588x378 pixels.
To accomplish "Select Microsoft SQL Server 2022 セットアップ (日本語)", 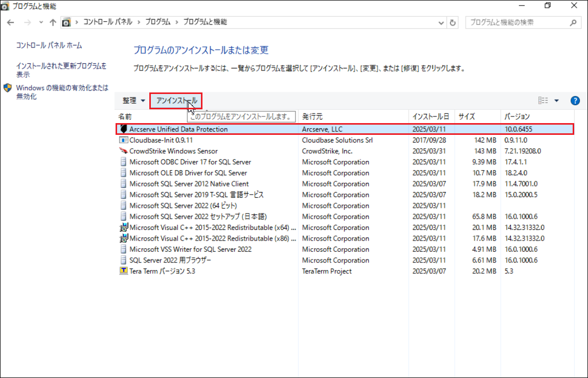I will (198, 217).
